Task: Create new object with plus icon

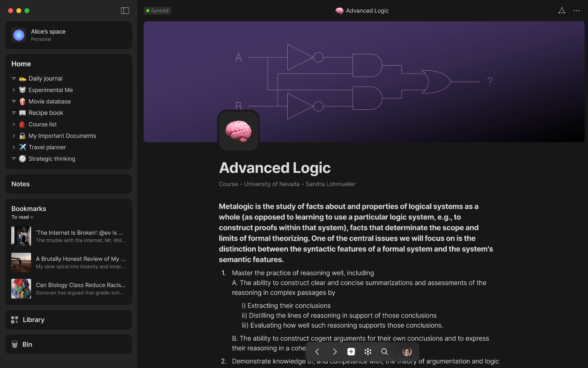Action: pyautogui.click(x=351, y=352)
